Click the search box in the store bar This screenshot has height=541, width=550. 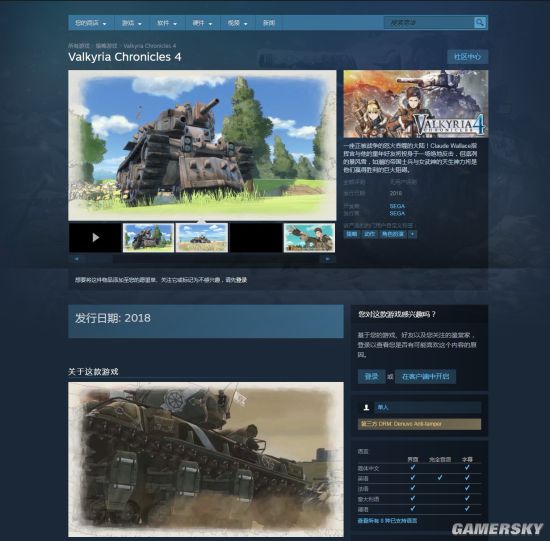point(429,23)
